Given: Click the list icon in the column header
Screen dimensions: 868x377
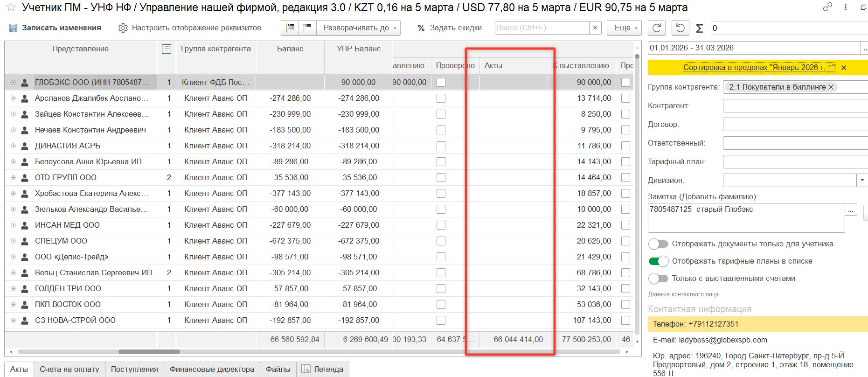Looking at the screenshot, I should [167, 49].
